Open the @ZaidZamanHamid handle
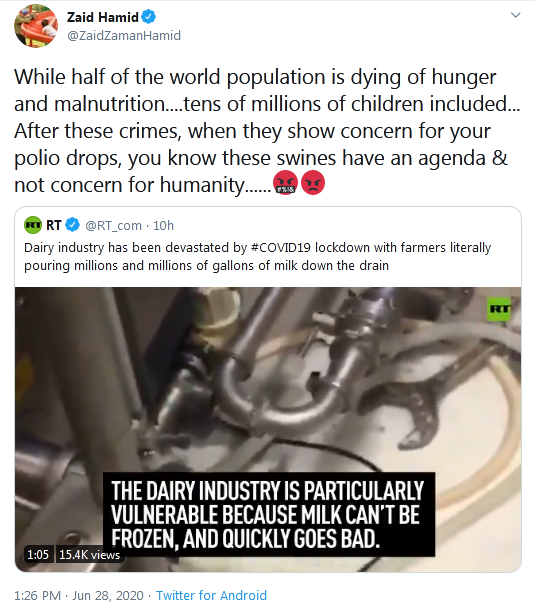 124,35
